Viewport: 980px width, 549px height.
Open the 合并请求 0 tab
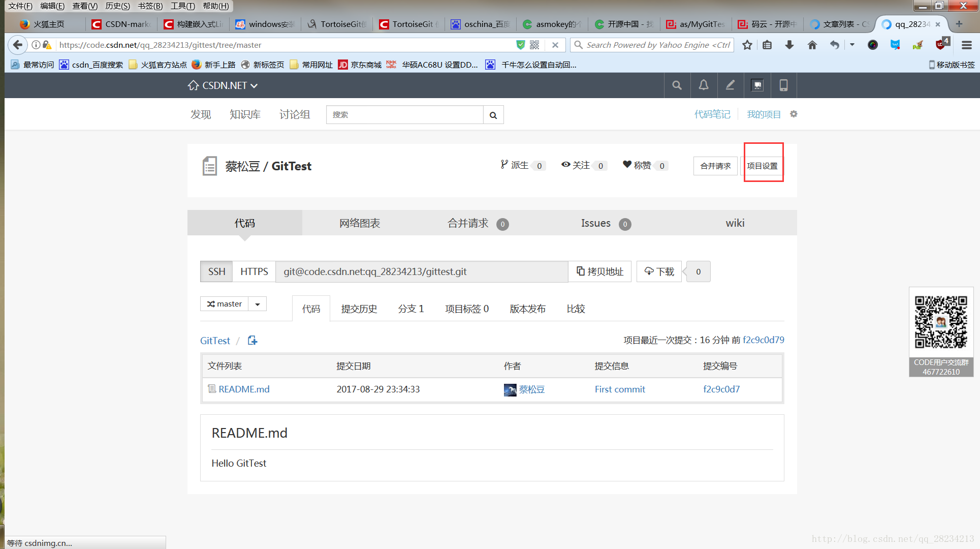tap(478, 223)
